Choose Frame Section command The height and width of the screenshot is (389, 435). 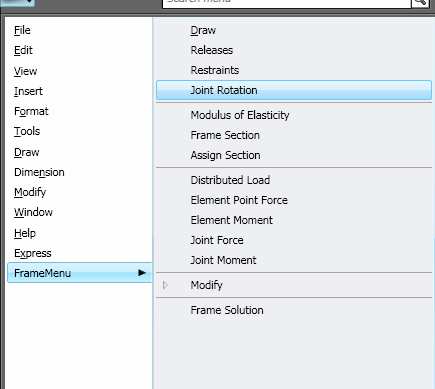[x=225, y=135]
